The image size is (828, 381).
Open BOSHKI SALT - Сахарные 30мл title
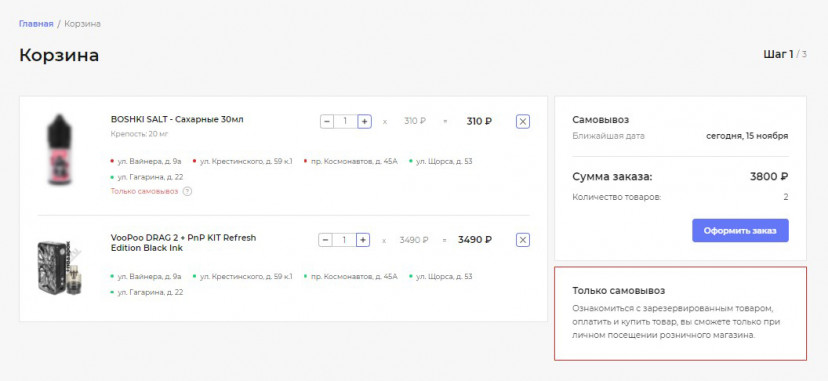pos(177,119)
